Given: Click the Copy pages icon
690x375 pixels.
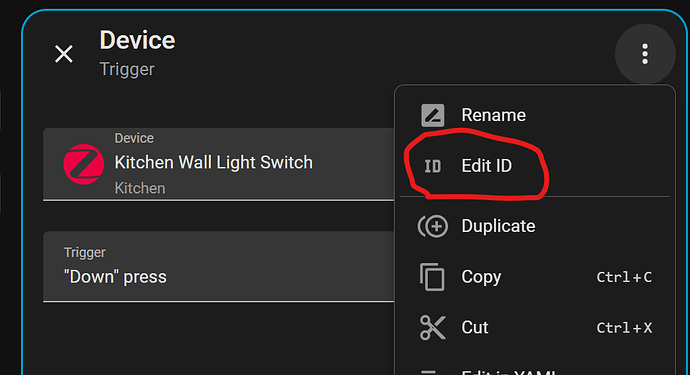Looking at the screenshot, I should click(x=432, y=277).
